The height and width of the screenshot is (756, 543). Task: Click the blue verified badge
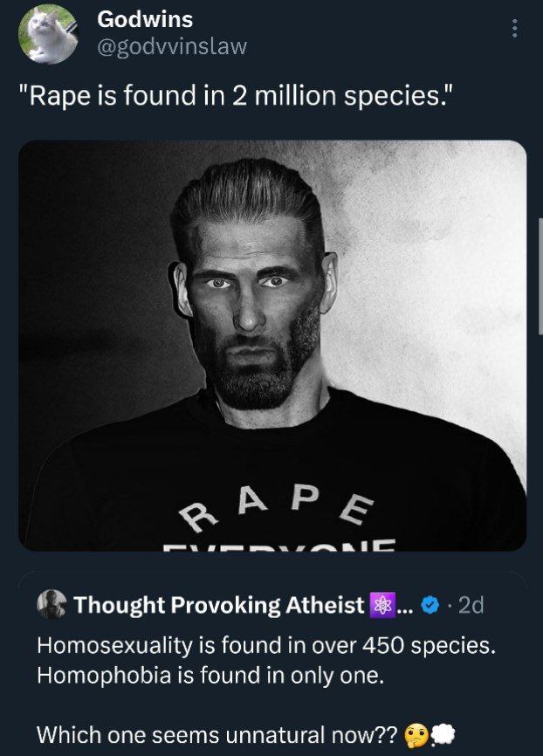coord(431,604)
